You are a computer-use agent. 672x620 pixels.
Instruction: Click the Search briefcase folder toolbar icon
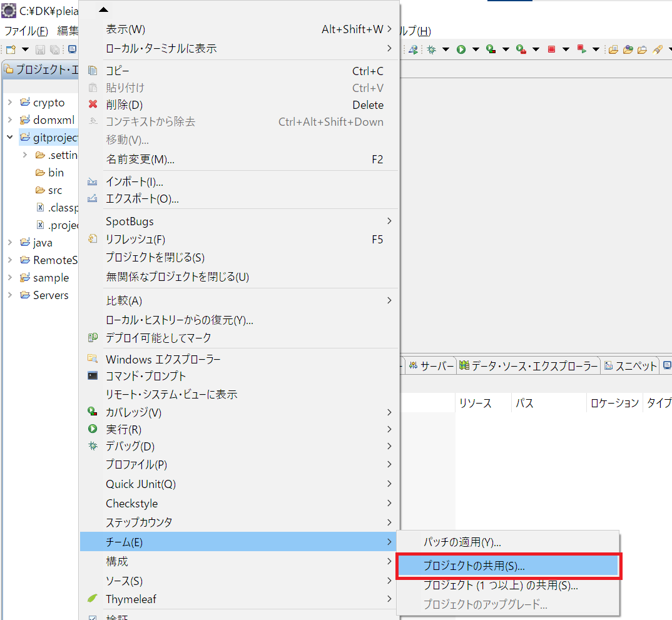pyautogui.click(x=642, y=49)
